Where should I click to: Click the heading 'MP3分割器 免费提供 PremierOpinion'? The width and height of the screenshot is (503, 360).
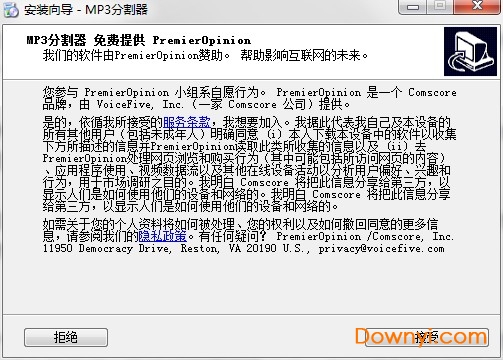pos(139,40)
